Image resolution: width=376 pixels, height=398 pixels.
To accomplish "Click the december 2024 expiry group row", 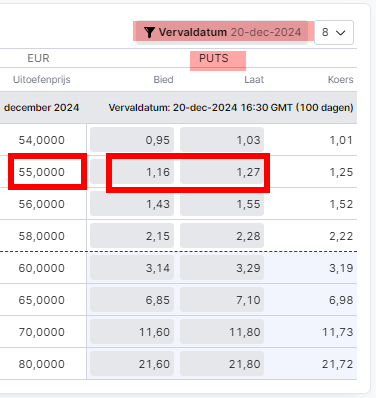I will (178, 108).
